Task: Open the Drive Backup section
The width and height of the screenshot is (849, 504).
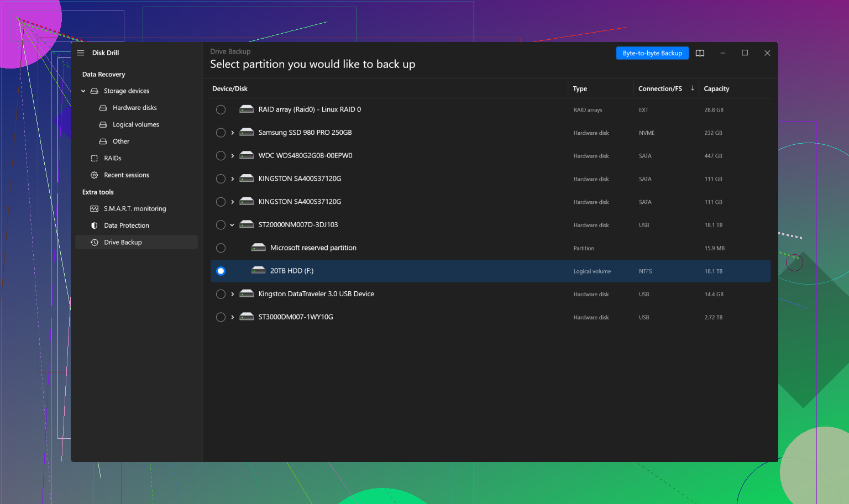Action: coord(137,243)
